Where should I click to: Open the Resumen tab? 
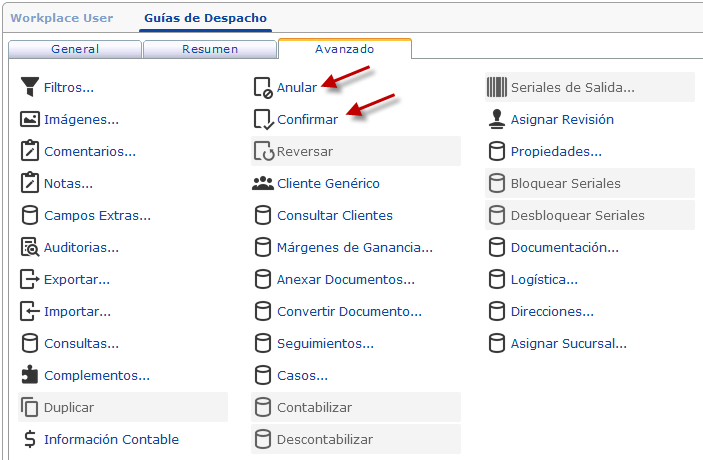[x=210, y=48]
